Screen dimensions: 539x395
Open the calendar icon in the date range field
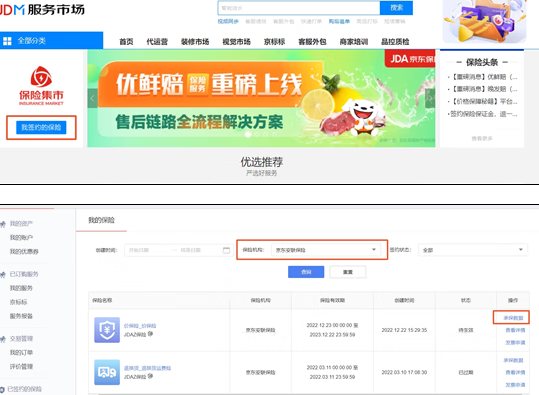(x=226, y=250)
